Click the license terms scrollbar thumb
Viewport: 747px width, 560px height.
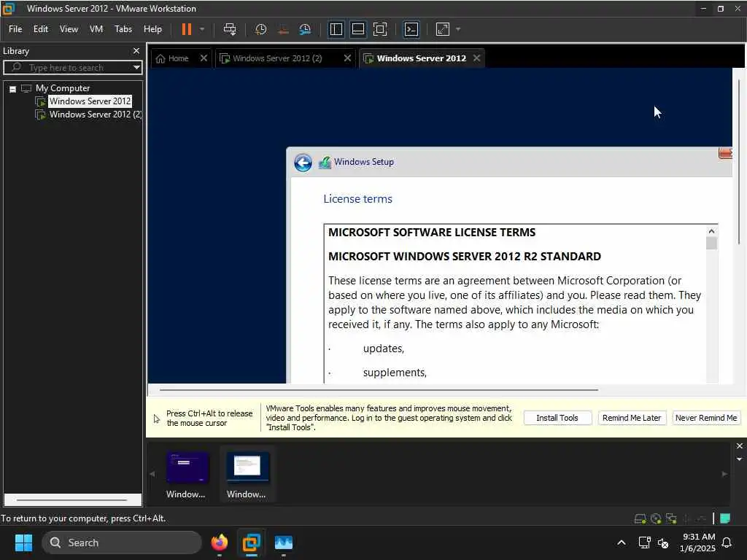point(711,244)
